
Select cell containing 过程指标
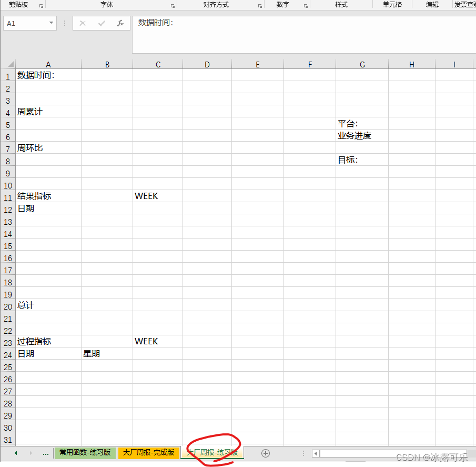(x=48, y=341)
